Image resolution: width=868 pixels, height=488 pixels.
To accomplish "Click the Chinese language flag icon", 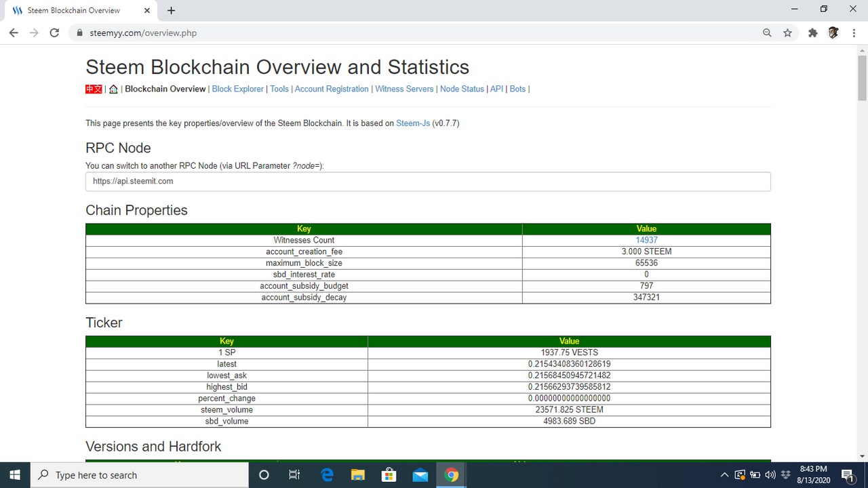I will coord(94,89).
